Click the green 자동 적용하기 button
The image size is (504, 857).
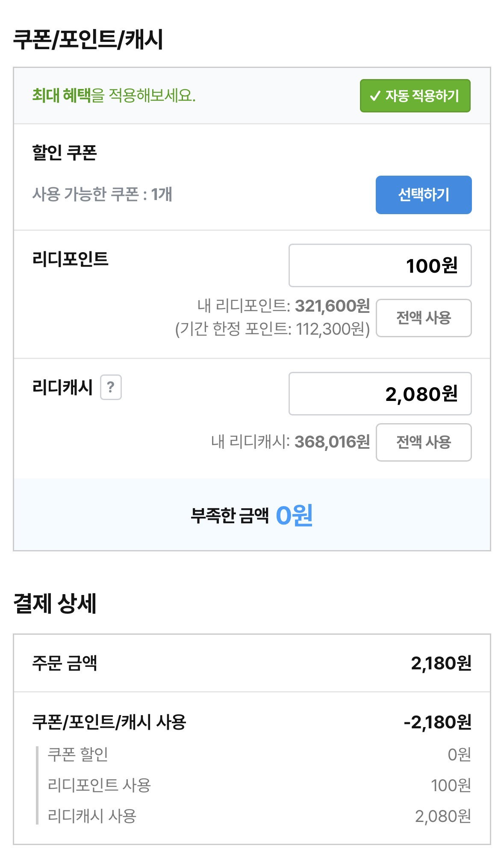(x=415, y=96)
